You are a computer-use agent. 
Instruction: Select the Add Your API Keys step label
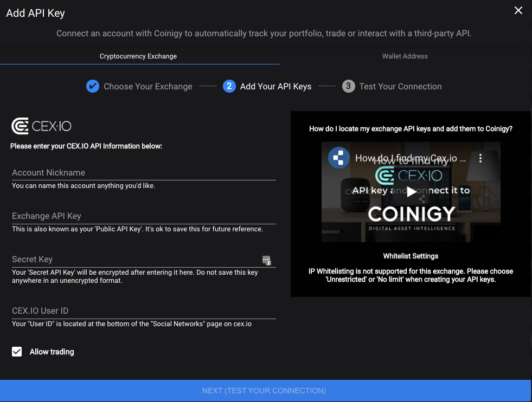276,87
